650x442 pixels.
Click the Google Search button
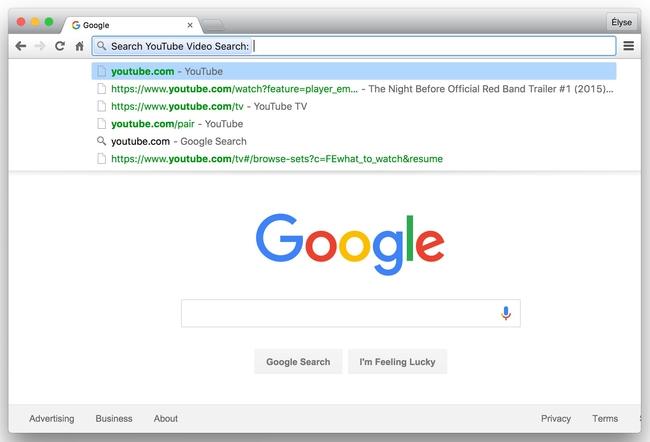[298, 362]
